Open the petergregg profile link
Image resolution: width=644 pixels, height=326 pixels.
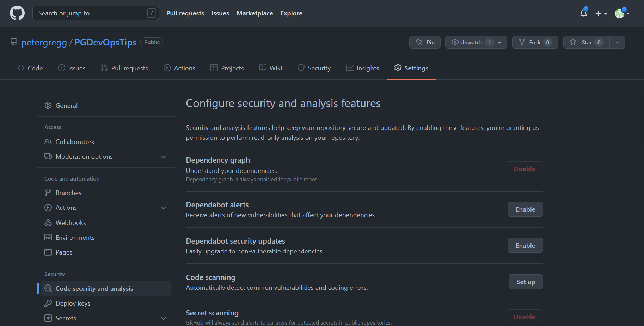coord(44,42)
